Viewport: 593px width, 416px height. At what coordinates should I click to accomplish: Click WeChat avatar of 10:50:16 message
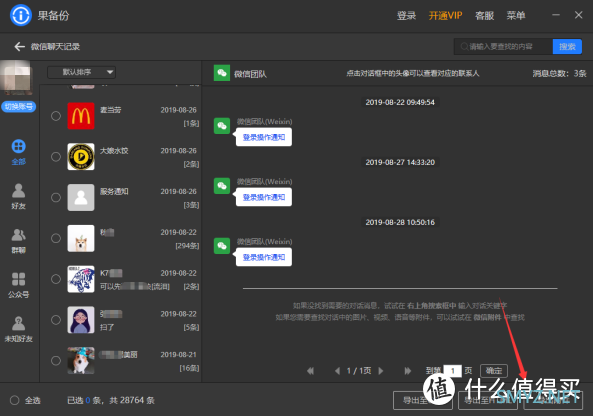coord(222,246)
